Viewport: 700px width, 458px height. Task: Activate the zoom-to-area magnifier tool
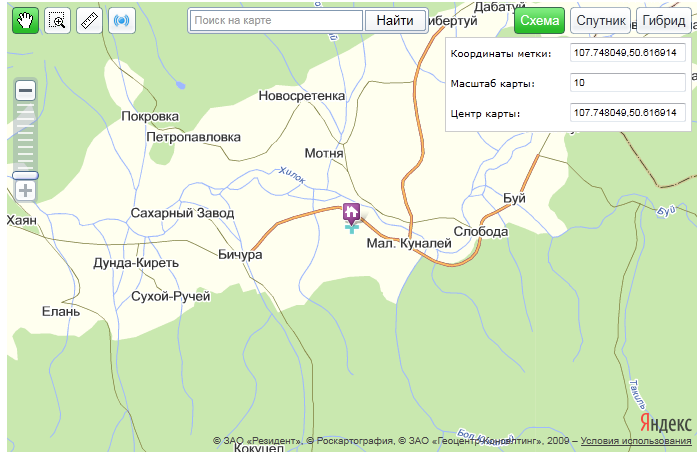point(58,21)
